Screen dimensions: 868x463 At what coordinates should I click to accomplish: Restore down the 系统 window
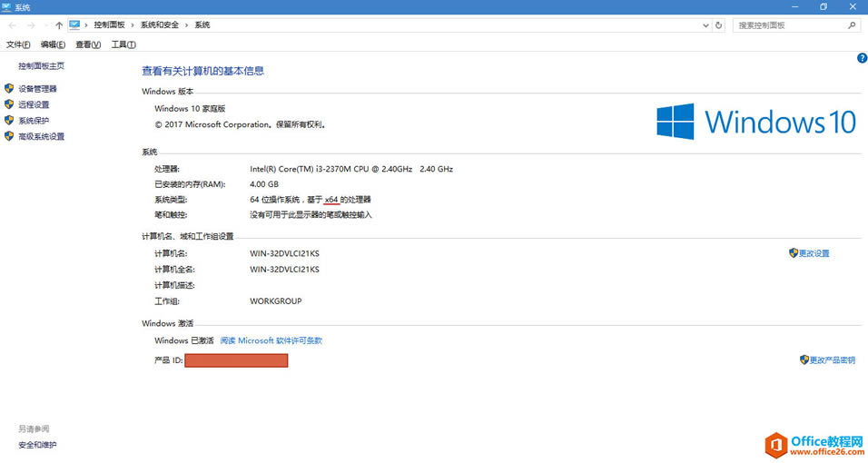tap(824, 6)
